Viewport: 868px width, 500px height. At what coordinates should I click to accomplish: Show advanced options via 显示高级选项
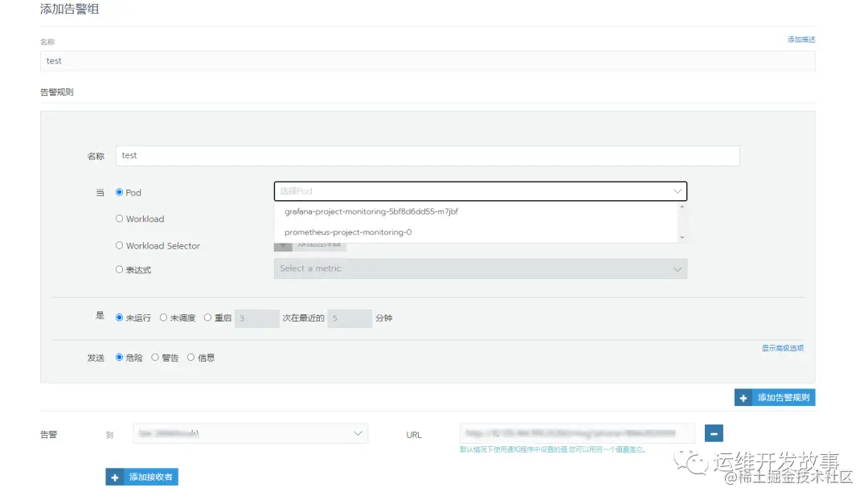click(x=782, y=348)
